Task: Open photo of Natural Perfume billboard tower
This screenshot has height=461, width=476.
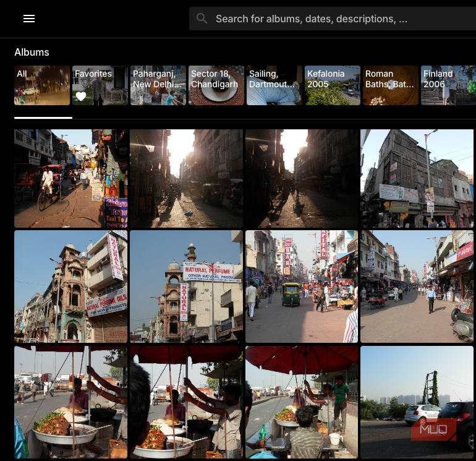Action: point(187,287)
